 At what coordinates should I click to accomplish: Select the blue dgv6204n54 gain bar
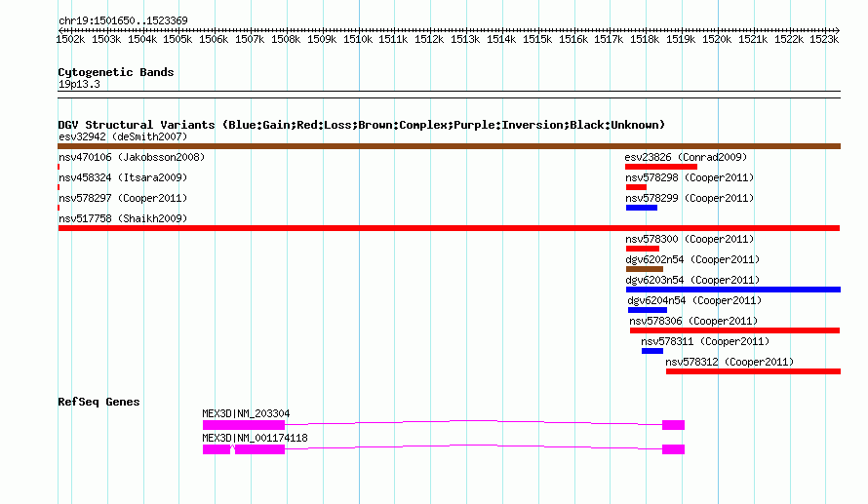click(x=648, y=310)
